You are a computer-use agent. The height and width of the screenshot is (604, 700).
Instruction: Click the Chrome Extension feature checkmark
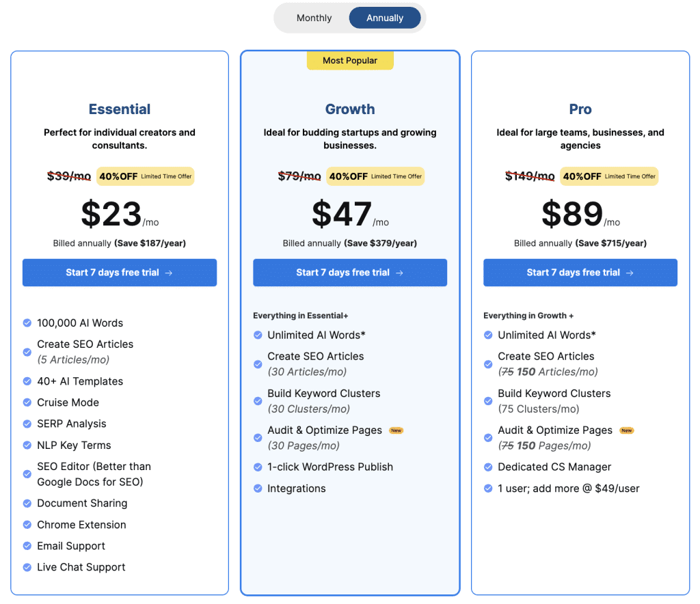tap(27, 525)
